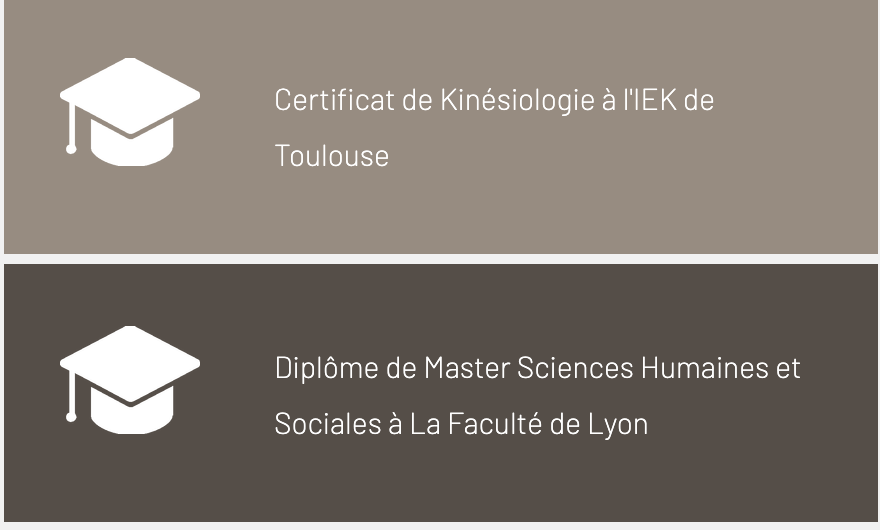Click the "Certificat de Kinésiologie à l'IEK de" text
Viewport: 880px width, 530px height.
[494, 101]
